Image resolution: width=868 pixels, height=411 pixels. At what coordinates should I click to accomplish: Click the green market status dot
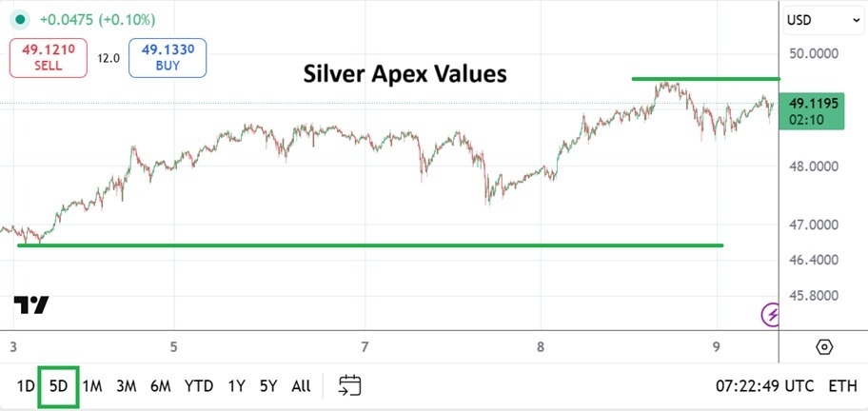click(x=20, y=20)
